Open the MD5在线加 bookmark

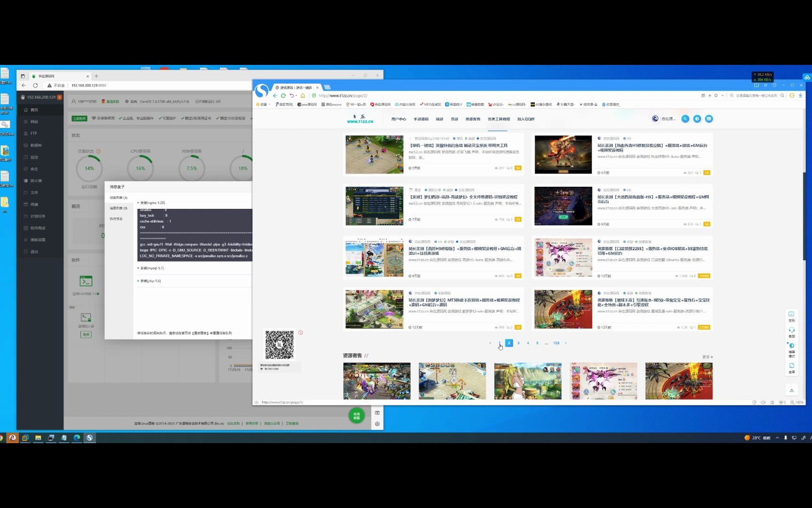[430, 104]
